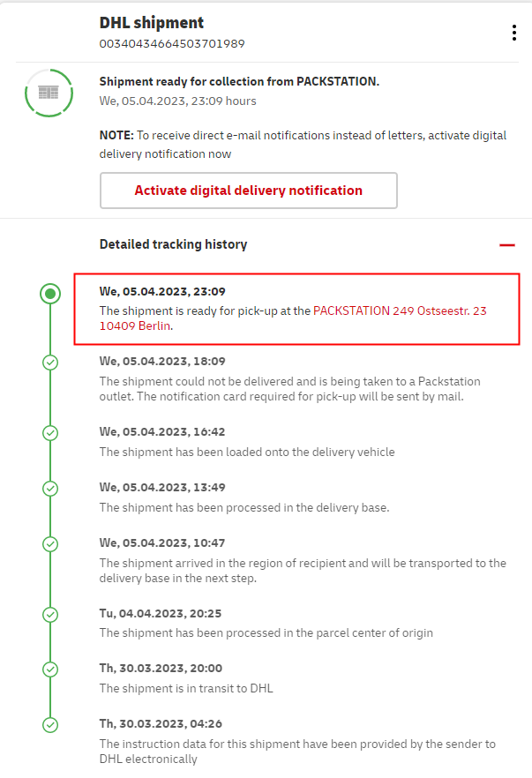Click the 13:49 timeline checkmark icon
This screenshot has width=532, height=778.
(50, 488)
